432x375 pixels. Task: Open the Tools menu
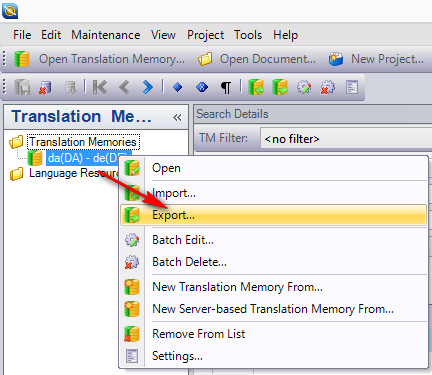(248, 35)
